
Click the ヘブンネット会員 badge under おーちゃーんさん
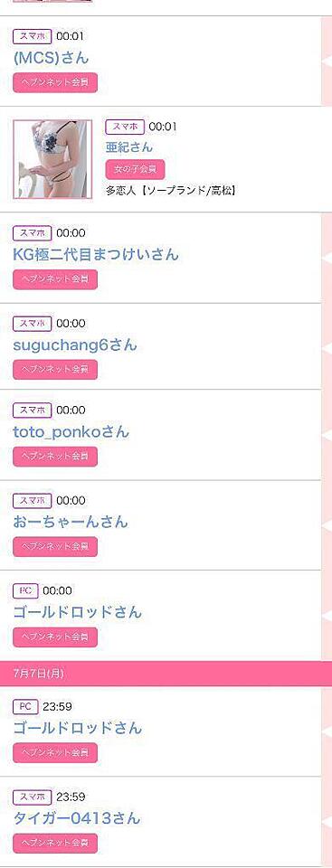tap(55, 546)
